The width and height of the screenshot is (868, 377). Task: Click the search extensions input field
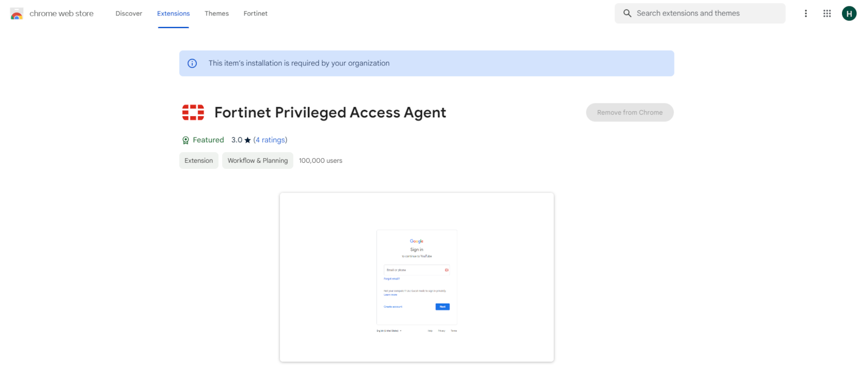tap(698, 13)
